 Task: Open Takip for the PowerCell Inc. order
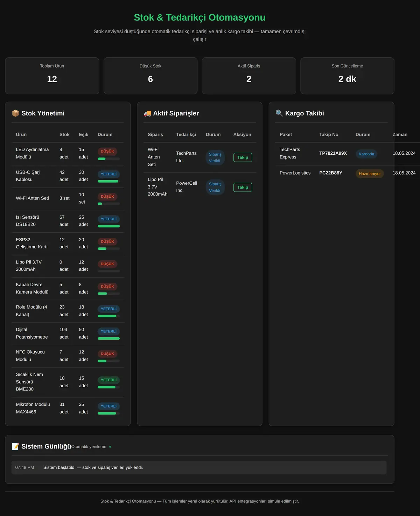243,187
